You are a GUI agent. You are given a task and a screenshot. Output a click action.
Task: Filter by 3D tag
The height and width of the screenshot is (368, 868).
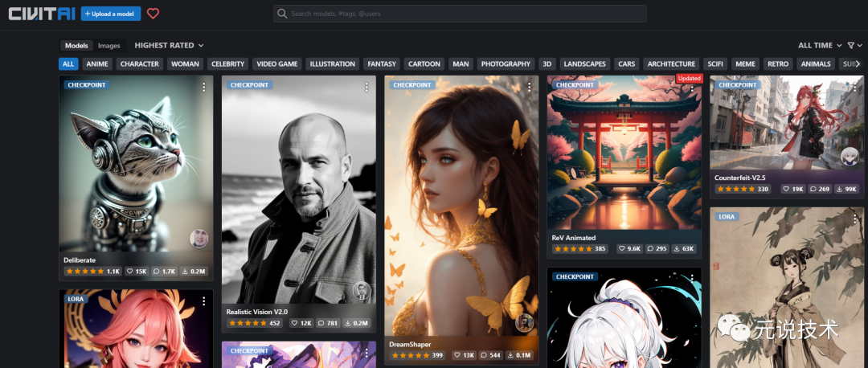(x=547, y=64)
